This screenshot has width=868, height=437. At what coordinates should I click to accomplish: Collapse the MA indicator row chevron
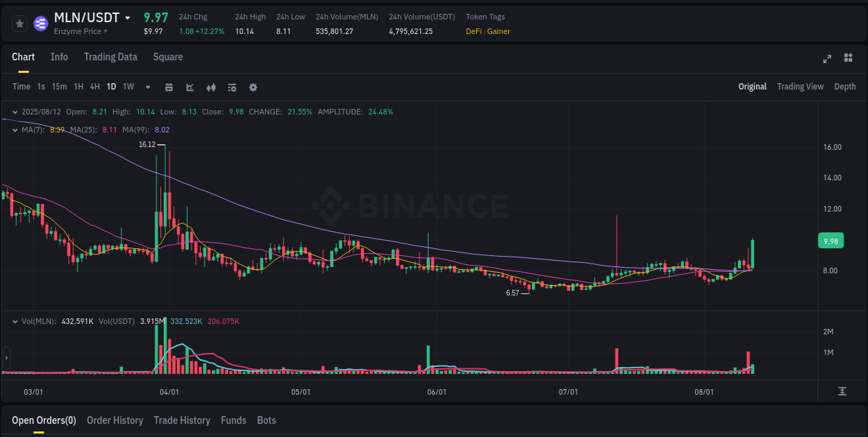pos(15,130)
